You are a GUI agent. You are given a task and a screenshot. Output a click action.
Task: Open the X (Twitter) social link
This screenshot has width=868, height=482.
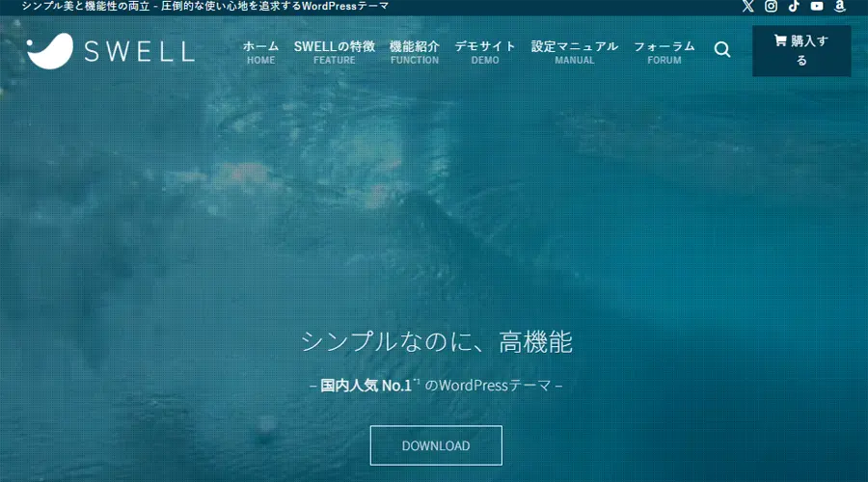(747, 6)
